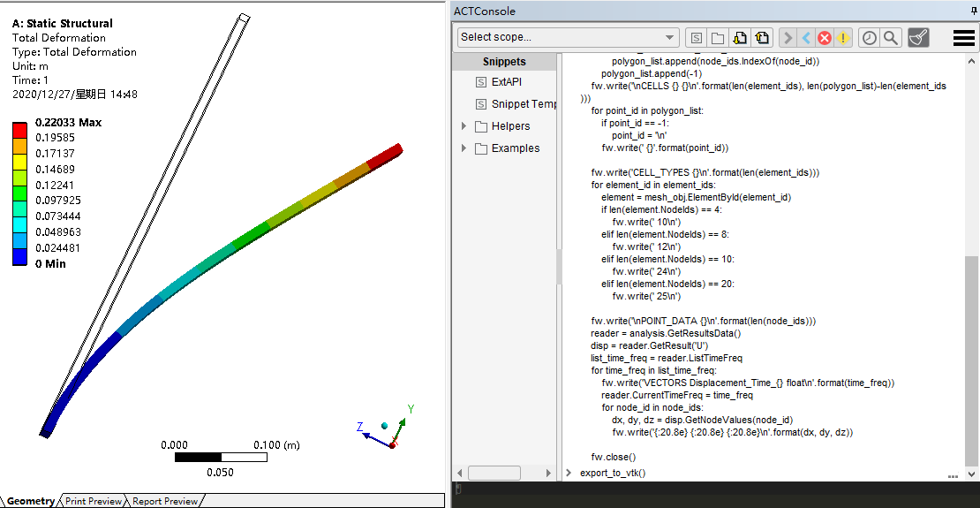Switch to the Report Preview tab
This screenshot has height=508, width=980.
[x=165, y=501]
